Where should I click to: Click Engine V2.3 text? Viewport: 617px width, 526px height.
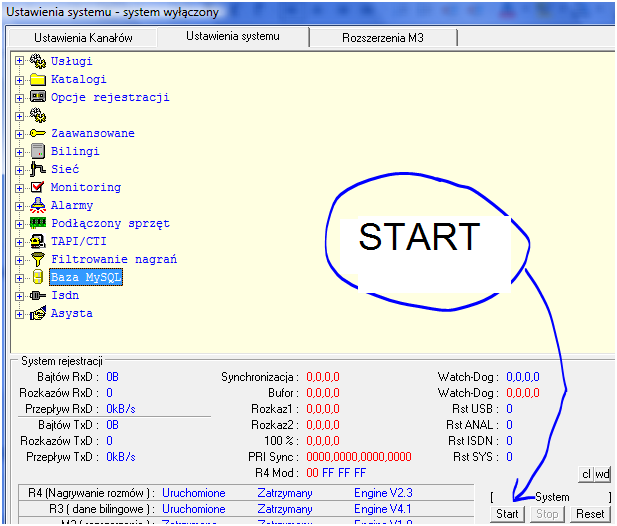(x=383, y=493)
